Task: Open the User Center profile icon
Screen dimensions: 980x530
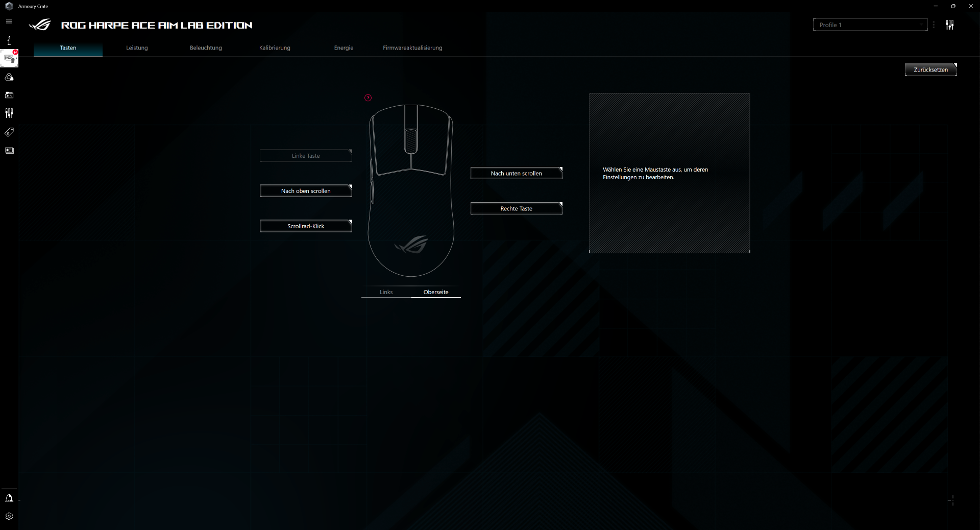Action: click(9, 498)
